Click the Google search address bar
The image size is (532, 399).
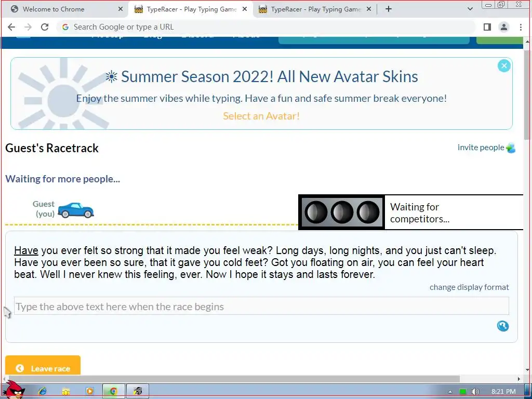point(267,27)
